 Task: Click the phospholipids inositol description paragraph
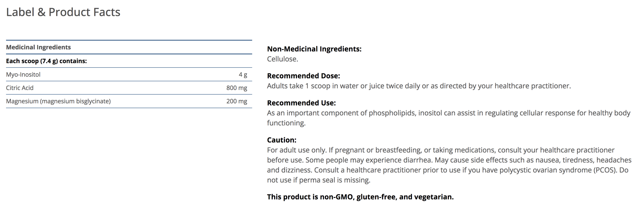coord(448,113)
